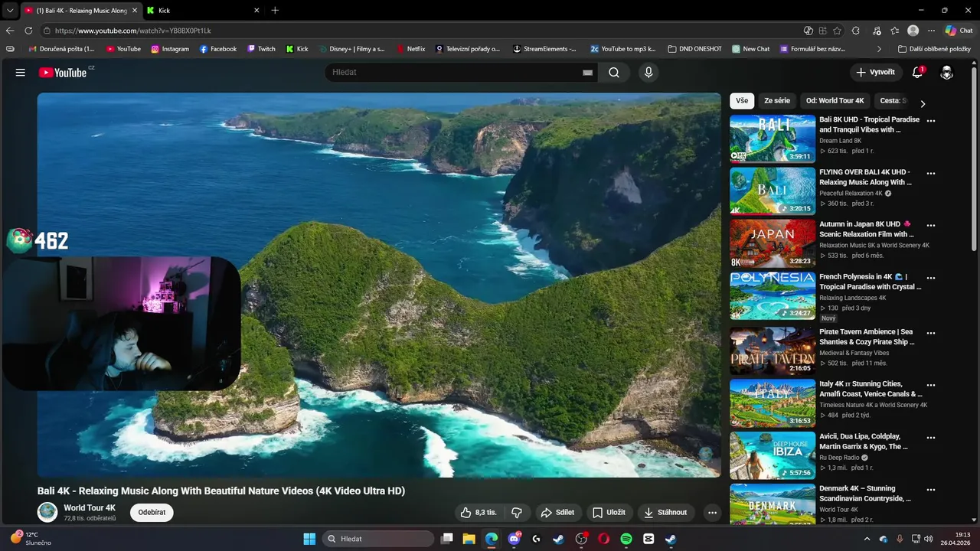The width and height of the screenshot is (980, 551).
Task: Add this page to favorites star
Action: pos(838,31)
